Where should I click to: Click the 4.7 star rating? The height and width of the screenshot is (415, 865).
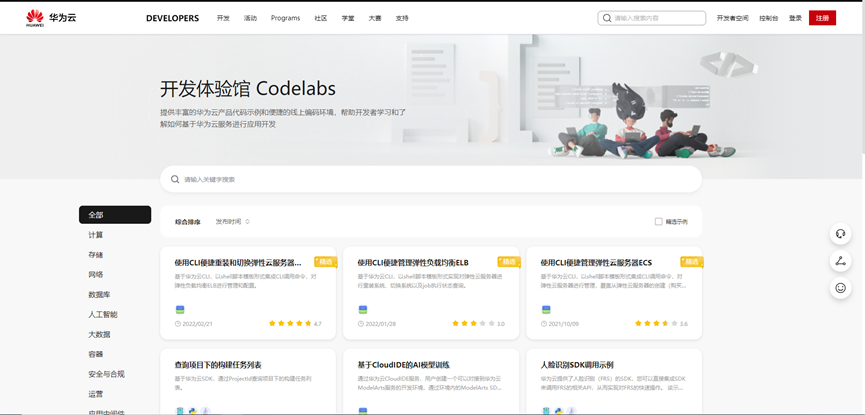[x=295, y=323]
